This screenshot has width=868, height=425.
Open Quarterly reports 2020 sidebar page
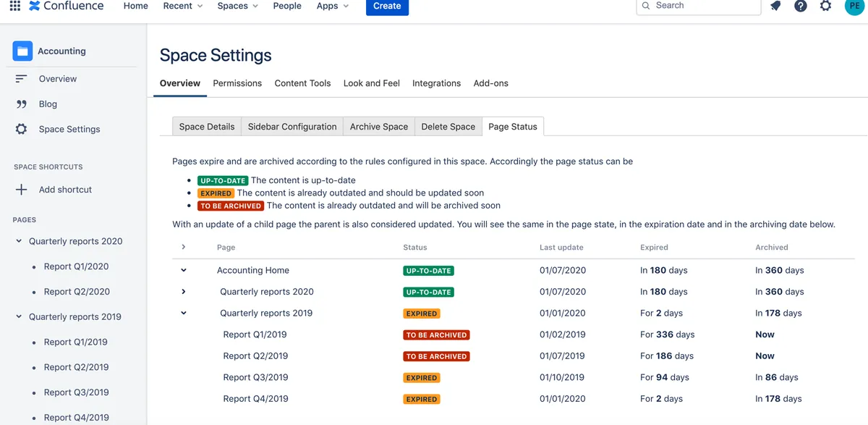click(76, 241)
